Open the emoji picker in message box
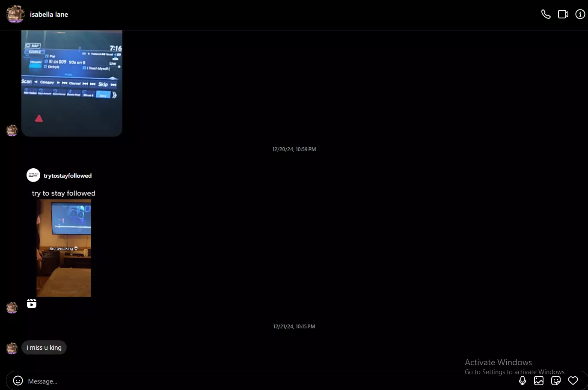The height and width of the screenshot is (390, 588). (x=18, y=381)
